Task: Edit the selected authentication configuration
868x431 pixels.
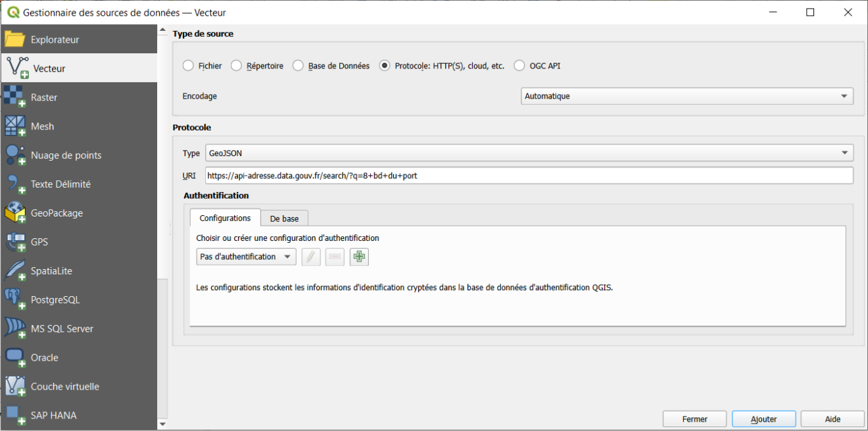Action: [310, 257]
